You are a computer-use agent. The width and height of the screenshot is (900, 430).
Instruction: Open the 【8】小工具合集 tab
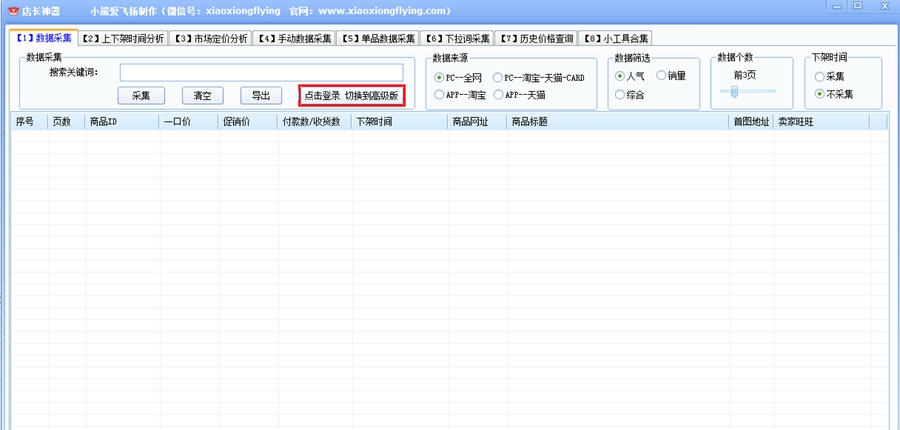(616, 38)
